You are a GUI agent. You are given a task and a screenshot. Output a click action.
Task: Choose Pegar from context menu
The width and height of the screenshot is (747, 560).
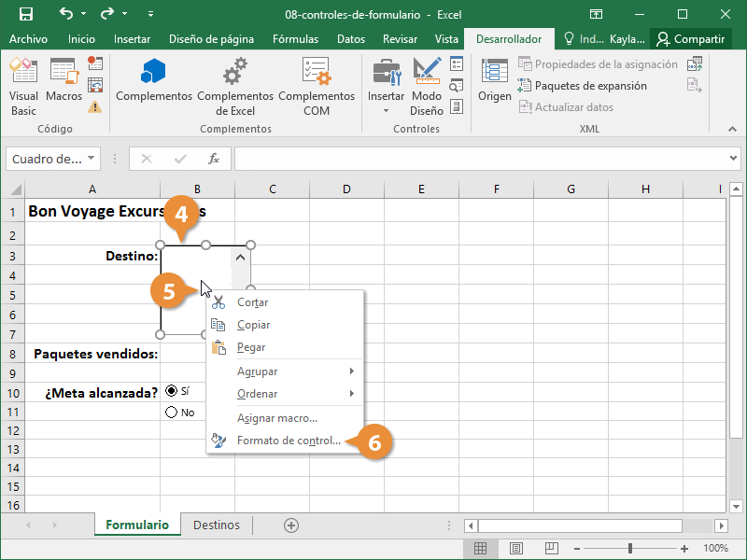tap(285, 347)
